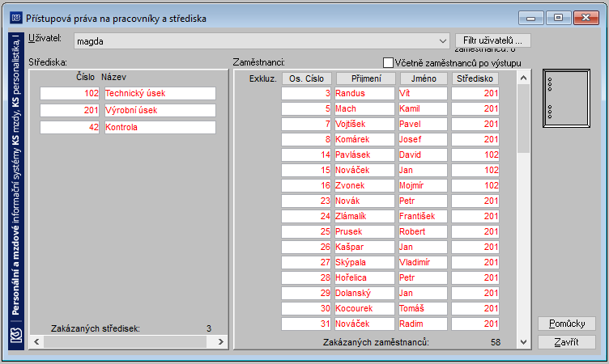Click the employee list vertical scrollbar thumb

523,118
